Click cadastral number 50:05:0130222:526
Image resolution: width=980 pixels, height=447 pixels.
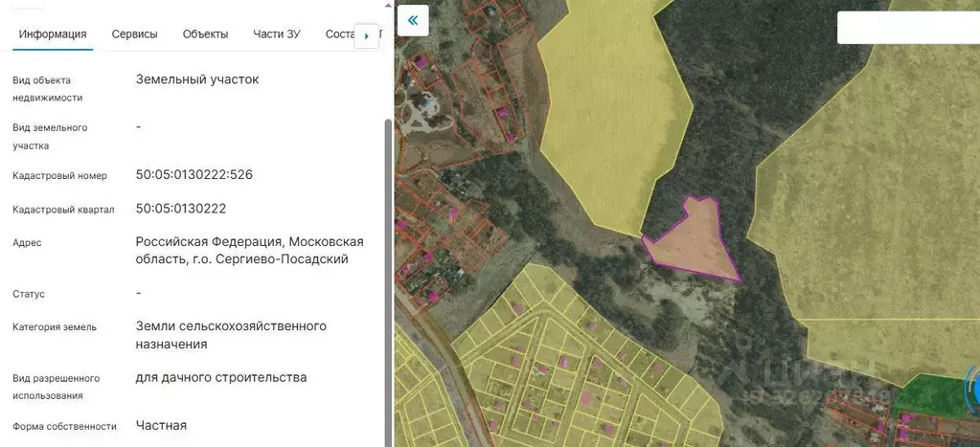click(x=194, y=175)
